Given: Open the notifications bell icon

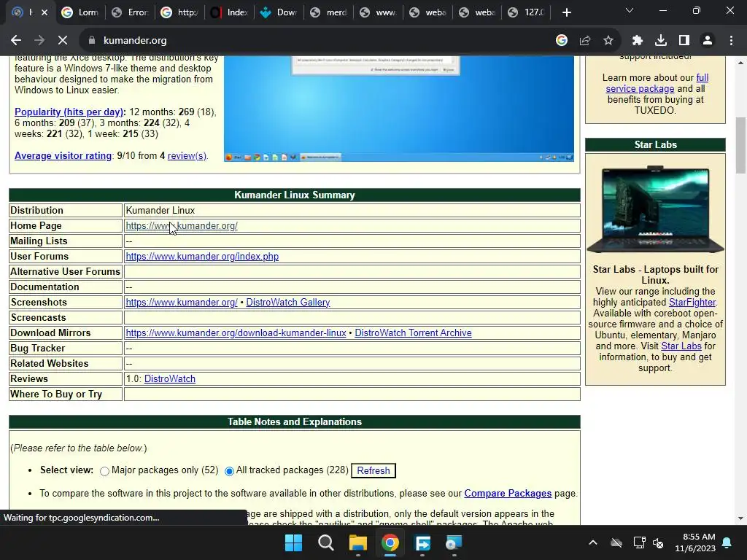Looking at the screenshot, I should 727,542.
